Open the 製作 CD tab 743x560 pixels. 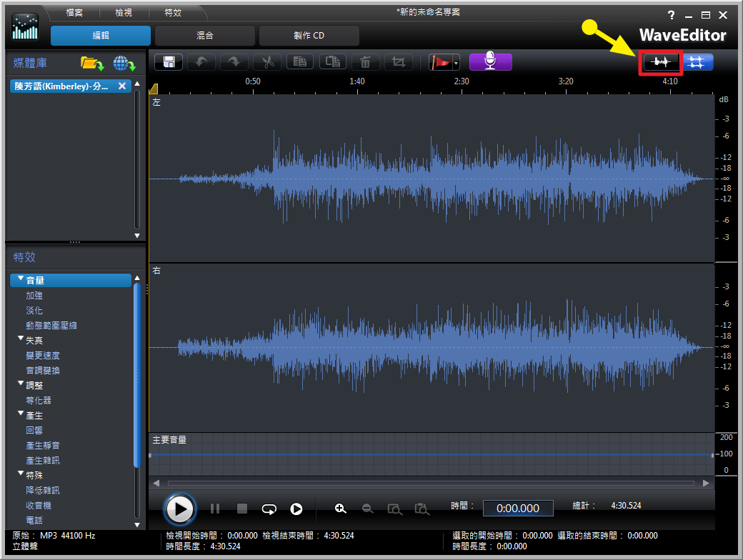point(309,36)
